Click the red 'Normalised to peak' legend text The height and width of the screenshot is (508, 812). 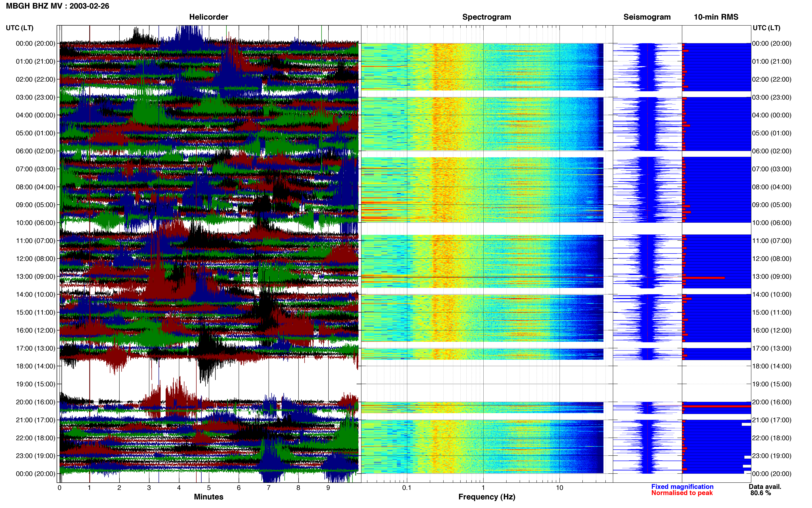click(x=682, y=493)
